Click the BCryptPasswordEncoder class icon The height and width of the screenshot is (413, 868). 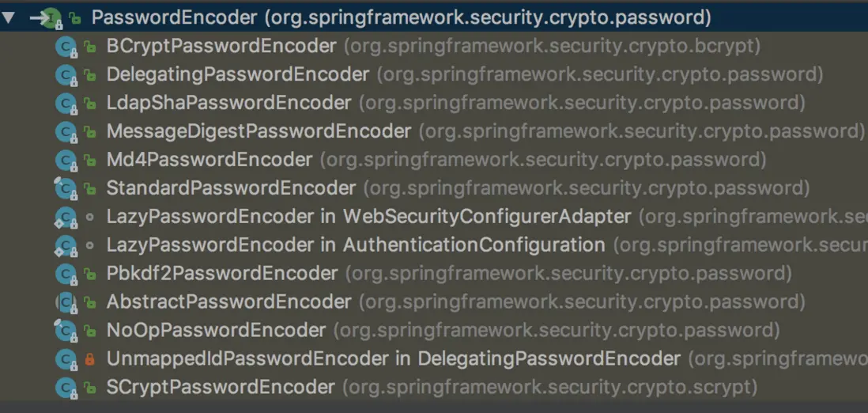click(x=65, y=47)
